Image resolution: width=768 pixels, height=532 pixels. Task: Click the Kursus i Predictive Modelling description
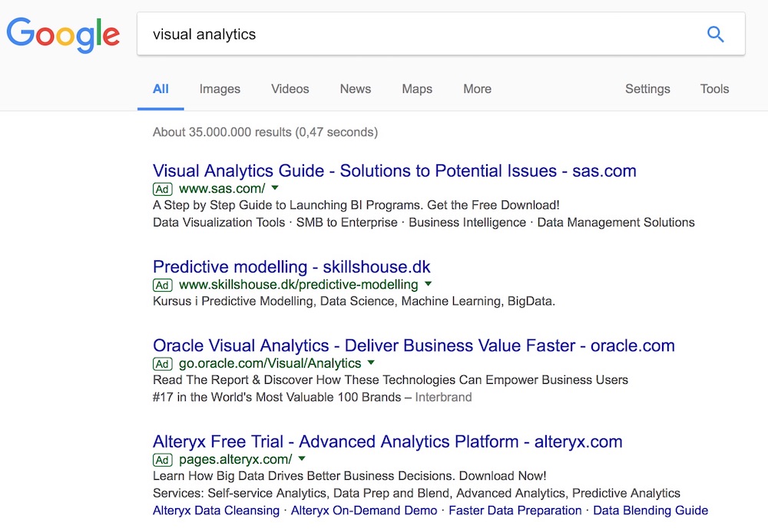pos(354,301)
